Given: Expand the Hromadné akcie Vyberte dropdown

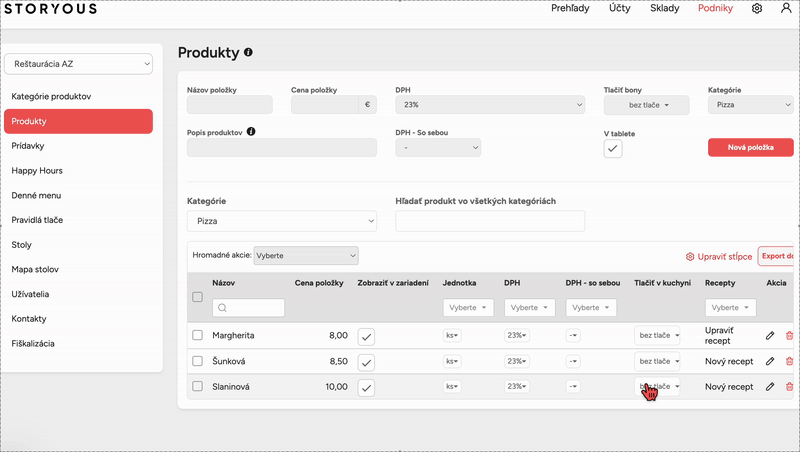Looking at the screenshot, I should coord(306,256).
